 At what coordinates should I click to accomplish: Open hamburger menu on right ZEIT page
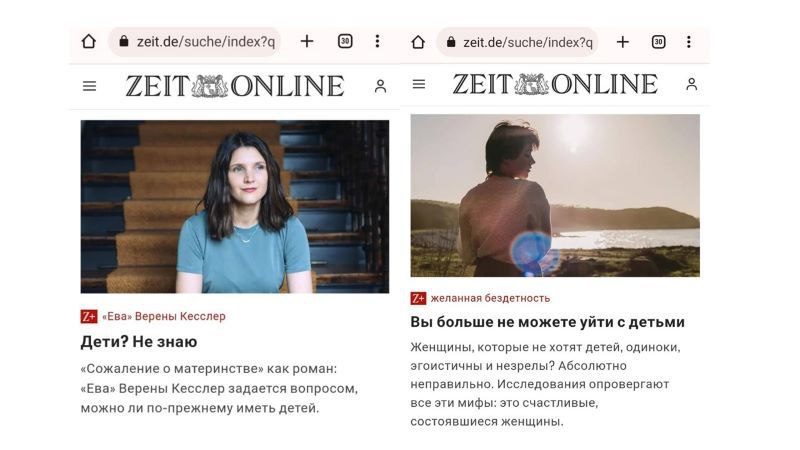coord(419,84)
